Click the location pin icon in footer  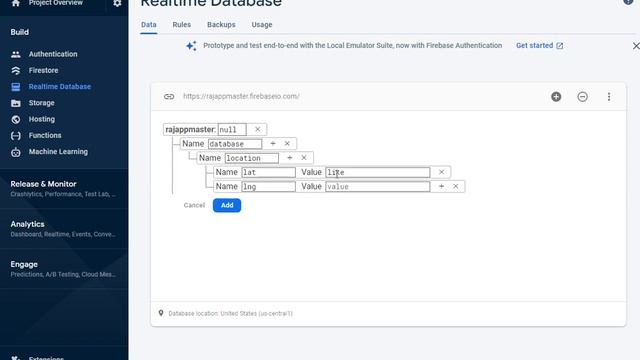tap(161, 313)
